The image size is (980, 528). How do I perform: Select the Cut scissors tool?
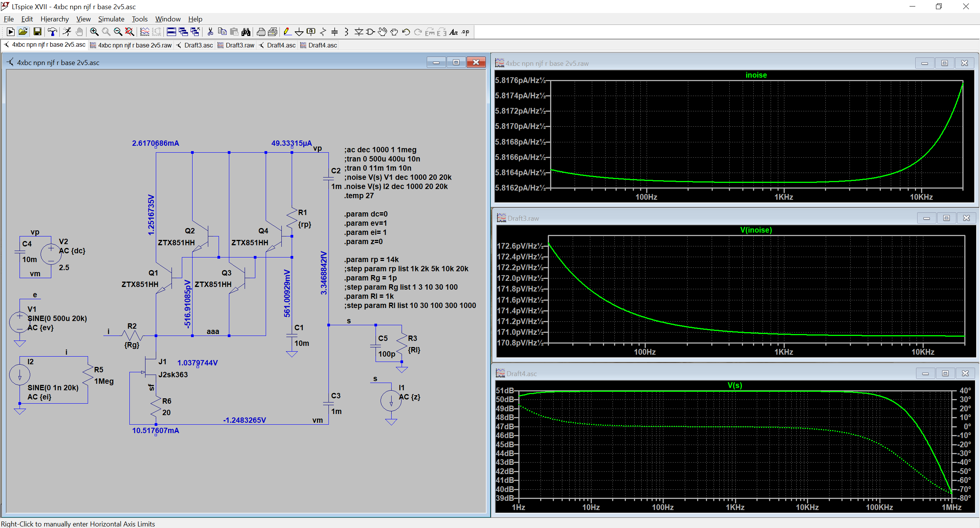click(x=210, y=32)
